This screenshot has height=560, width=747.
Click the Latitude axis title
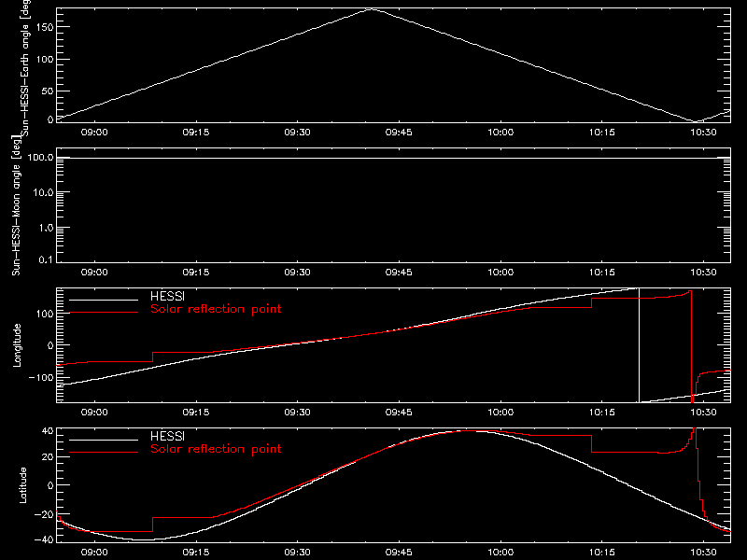[x=22, y=485]
